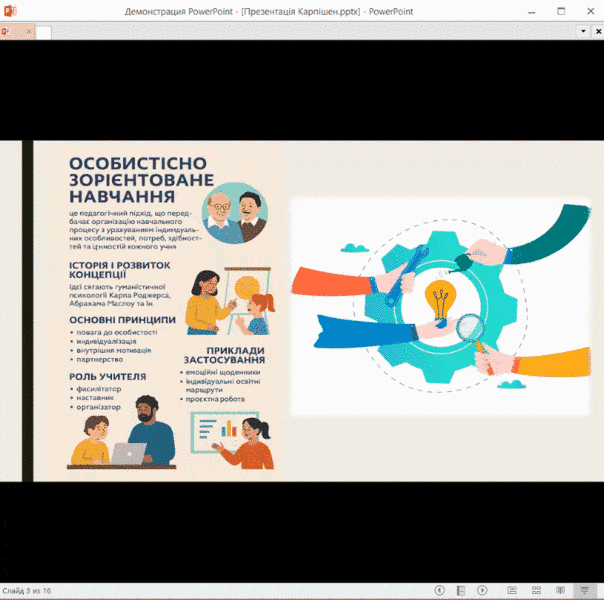Go to previous slide using status bar arrow
This screenshot has width=604, height=600.
(440, 591)
